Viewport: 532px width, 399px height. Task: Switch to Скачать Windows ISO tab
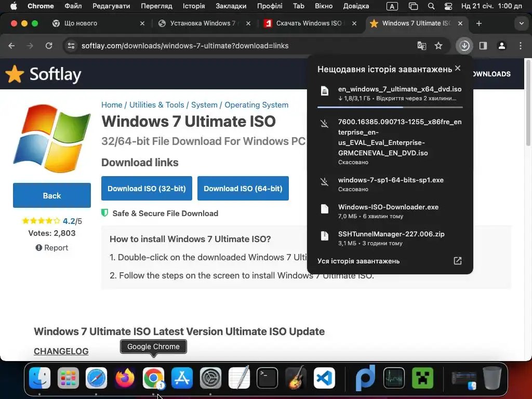pyautogui.click(x=309, y=23)
